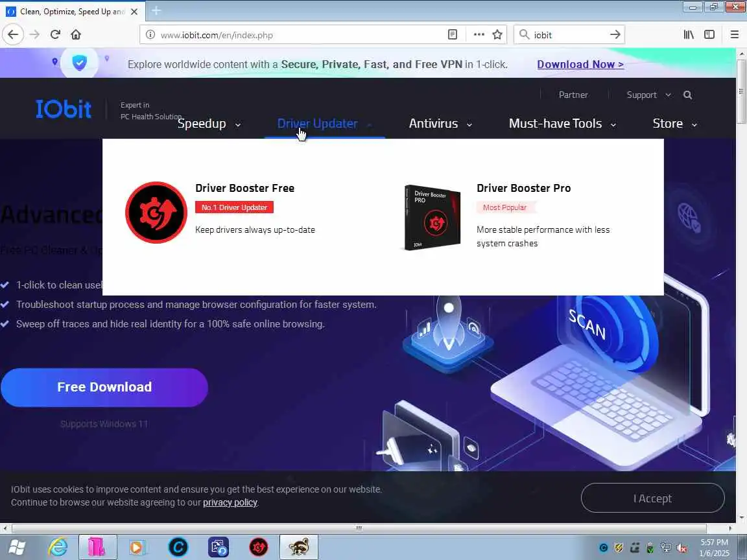The height and width of the screenshot is (560, 747).
Task: Click 'Supports Windows 11' text
Action: [x=104, y=424]
